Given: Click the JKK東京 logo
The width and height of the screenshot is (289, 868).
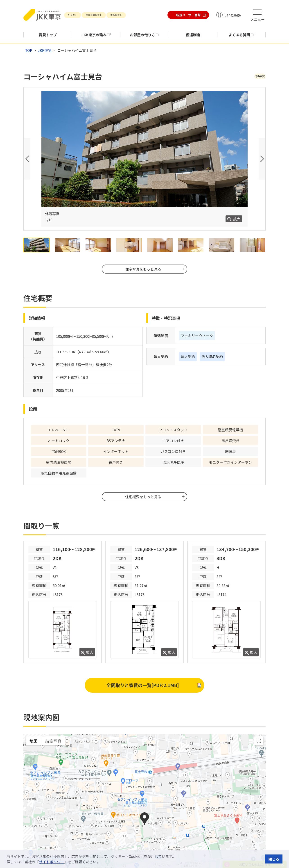Looking at the screenshot, I should pyautogui.click(x=42, y=15).
